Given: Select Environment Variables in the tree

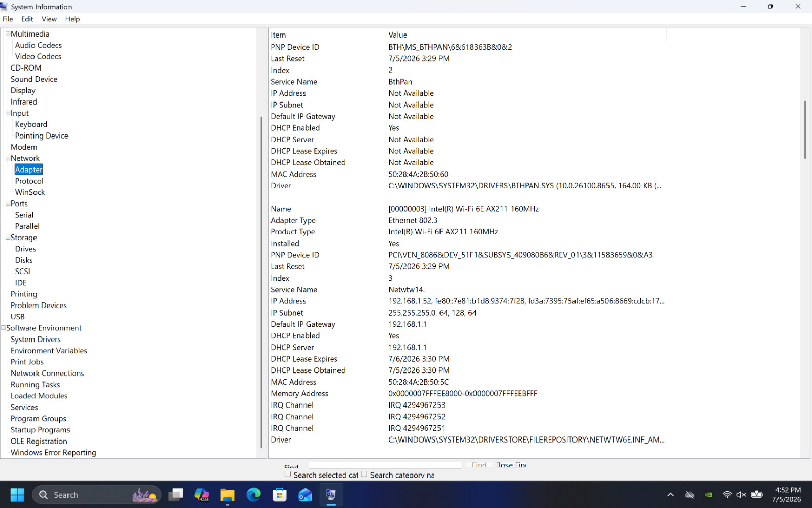Looking at the screenshot, I should [49, 351].
